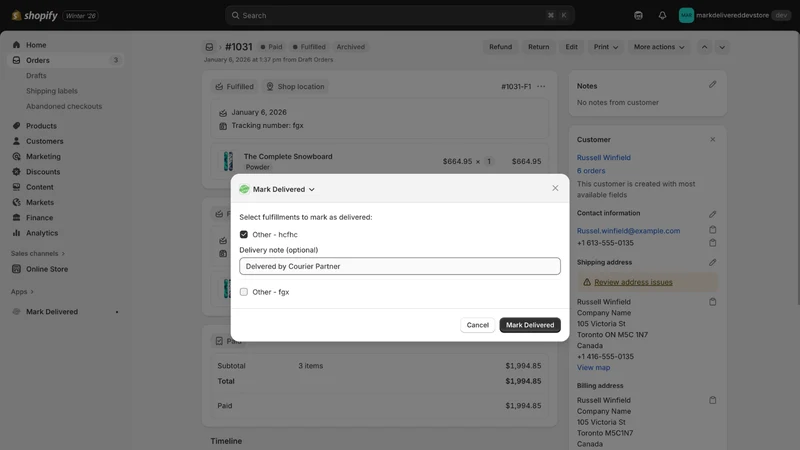Click the Online Store sidebar icon
The width and height of the screenshot is (800, 450).
pos(16,269)
